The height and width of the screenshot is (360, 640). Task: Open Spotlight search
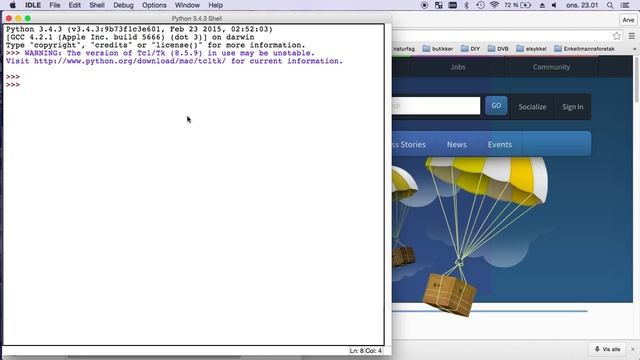point(610,5)
